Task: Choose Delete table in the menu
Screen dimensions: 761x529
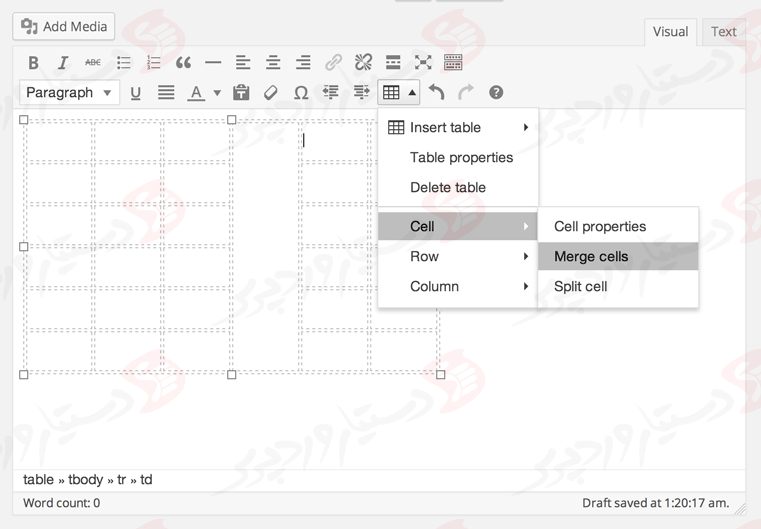Action: 448,187
